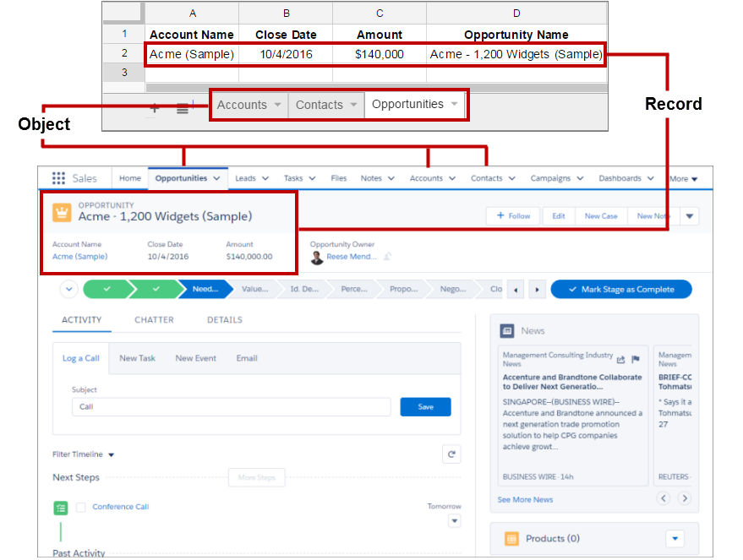Image resolution: width=743 pixels, height=560 pixels.
Task: Click change owner icon beside Reese Mend
Action: coord(387,257)
